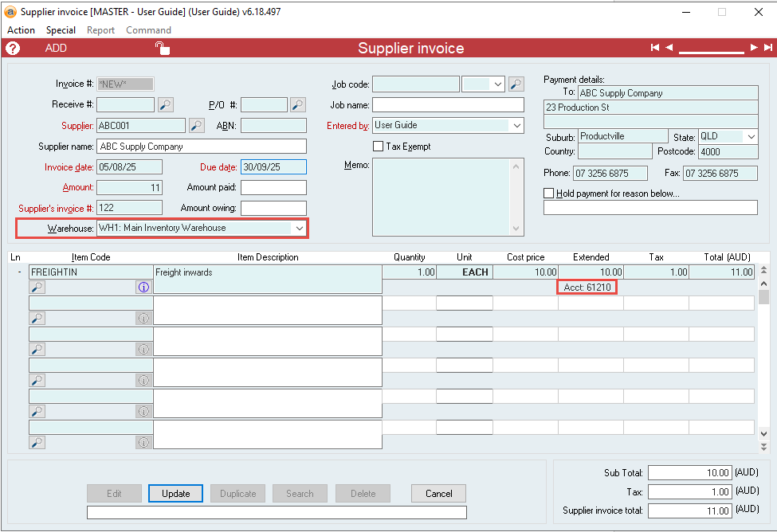Enable the Tax Exempt checkbox
This screenshot has height=532, width=777.
(x=379, y=147)
